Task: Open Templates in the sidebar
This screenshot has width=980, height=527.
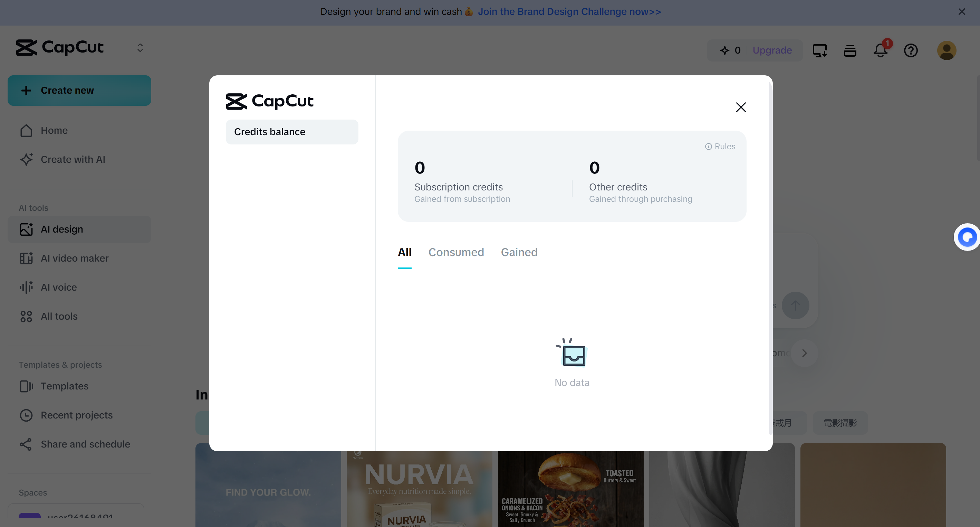Action: pos(64,386)
